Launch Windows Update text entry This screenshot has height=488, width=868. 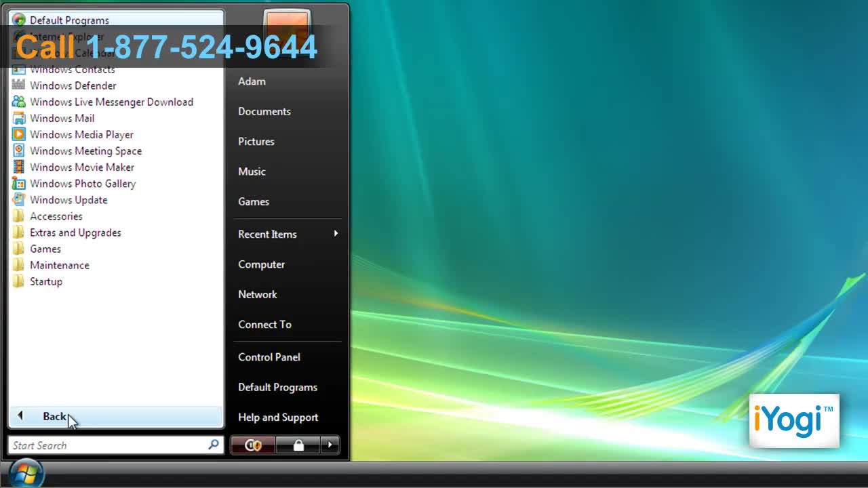[68, 199]
